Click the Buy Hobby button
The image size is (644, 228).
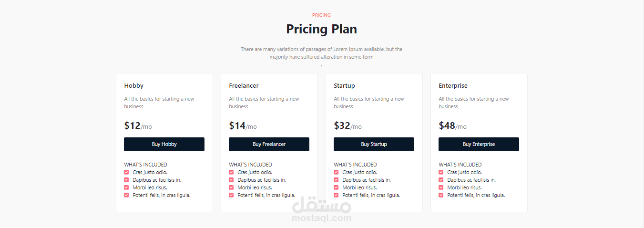tap(164, 144)
